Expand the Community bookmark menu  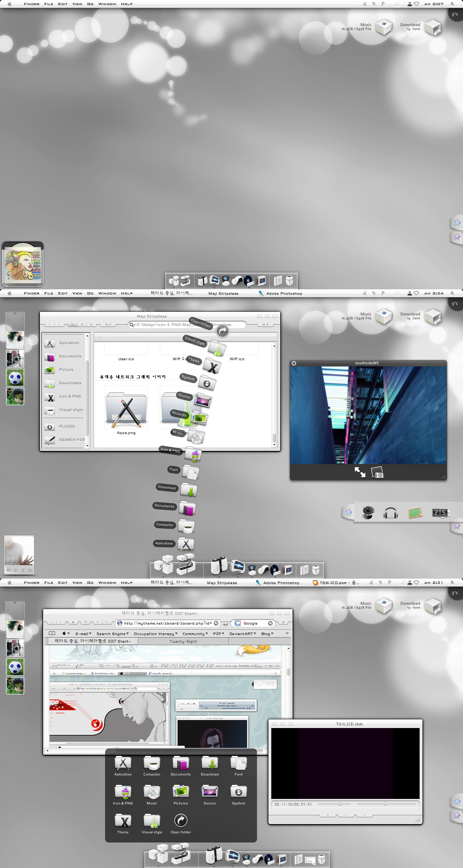point(195,634)
